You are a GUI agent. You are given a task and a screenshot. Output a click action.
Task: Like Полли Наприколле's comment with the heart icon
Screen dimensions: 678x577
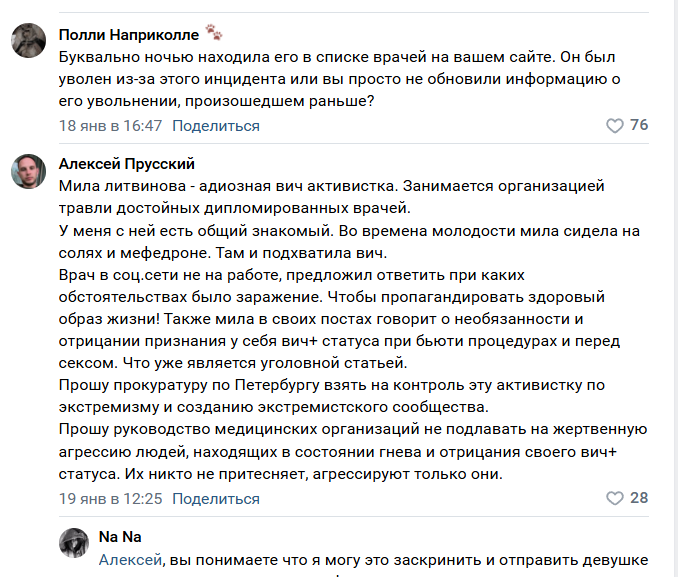tap(615, 126)
